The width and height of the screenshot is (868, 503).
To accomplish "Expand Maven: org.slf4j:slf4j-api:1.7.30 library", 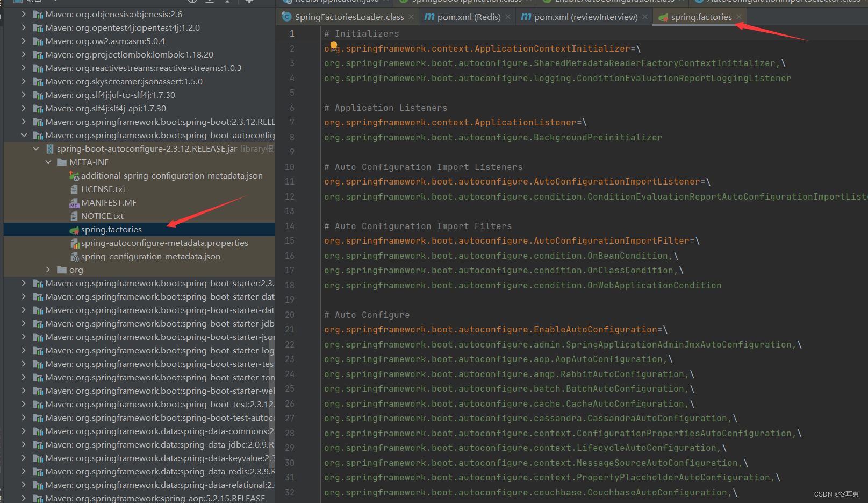I will coord(24,108).
